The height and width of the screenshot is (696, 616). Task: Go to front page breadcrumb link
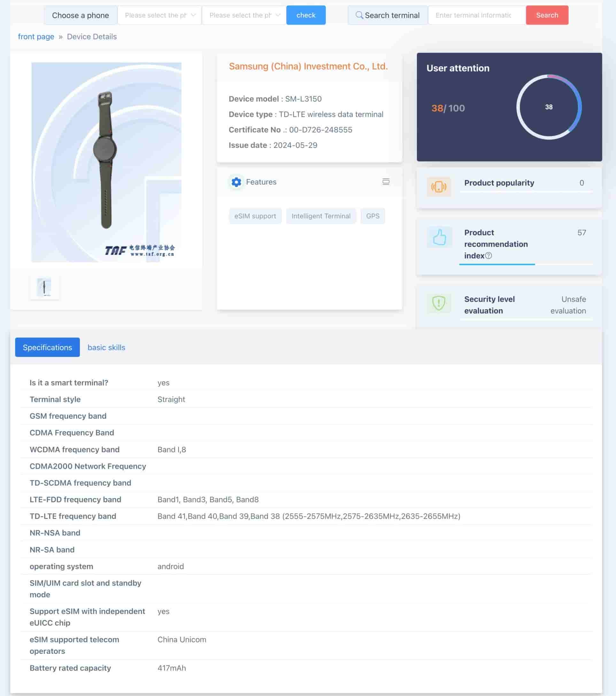coord(36,37)
